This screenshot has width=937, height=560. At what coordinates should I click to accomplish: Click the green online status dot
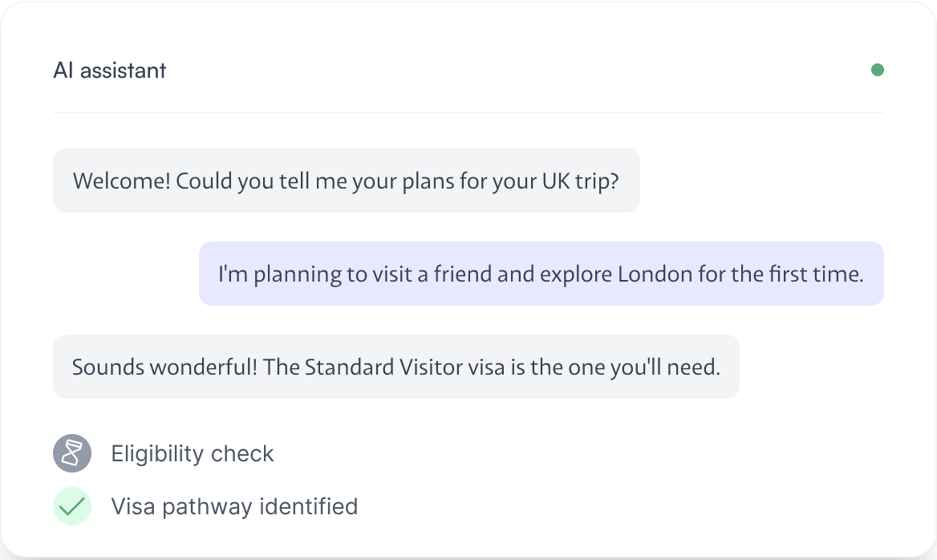click(878, 70)
